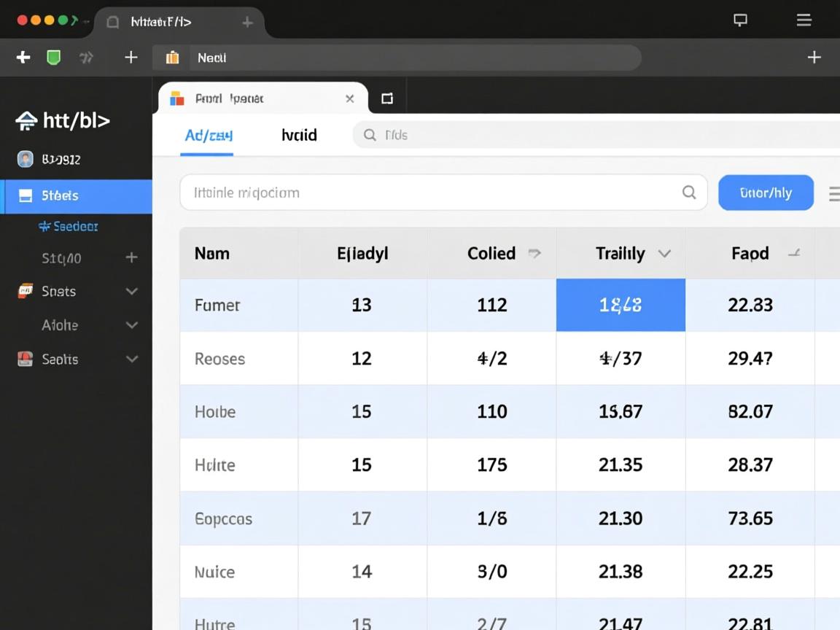Open the hamburger menu in title bar
Image resolution: width=840 pixels, height=630 pixels.
click(804, 20)
